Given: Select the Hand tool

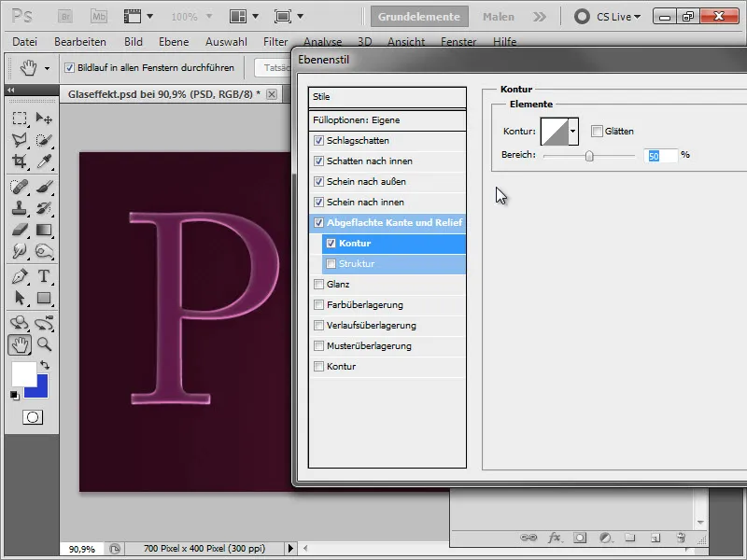Looking at the screenshot, I should click(x=21, y=343).
